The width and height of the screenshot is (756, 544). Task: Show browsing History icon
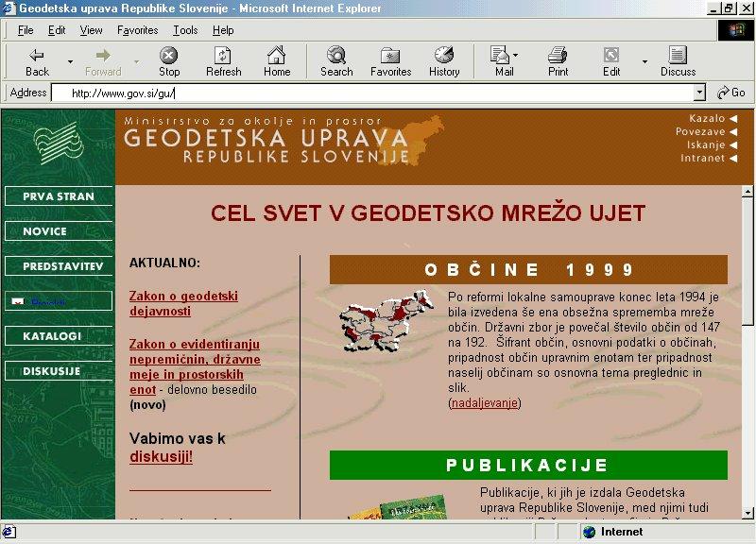[x=443, y=55]
